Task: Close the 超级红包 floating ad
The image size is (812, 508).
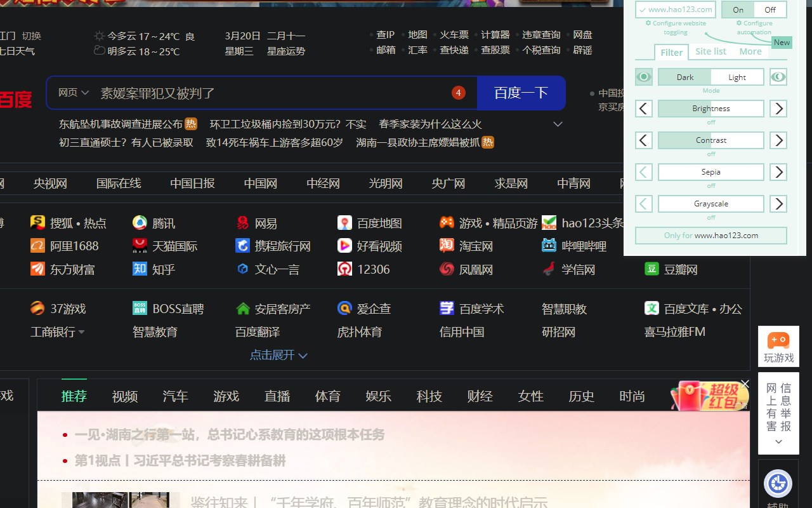Action: pos(745,384)
